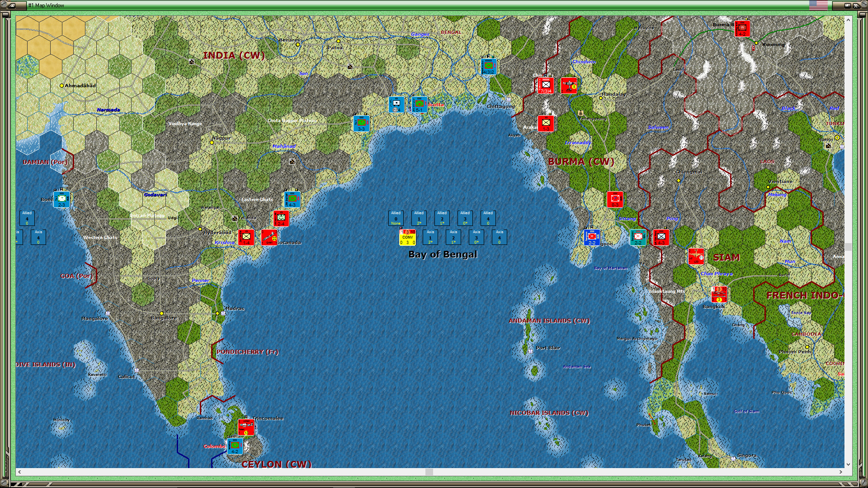Click the horizontal scrollbar thumb

pos(429,472)
